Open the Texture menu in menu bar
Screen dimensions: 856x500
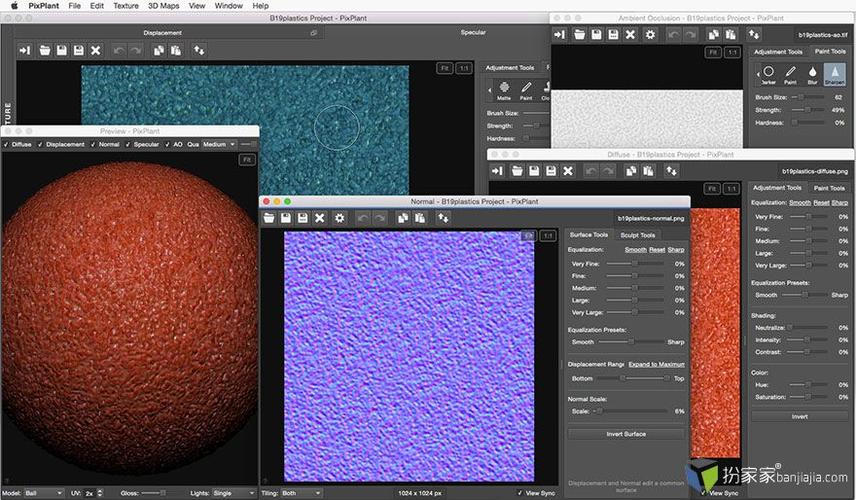pos(126,6)
